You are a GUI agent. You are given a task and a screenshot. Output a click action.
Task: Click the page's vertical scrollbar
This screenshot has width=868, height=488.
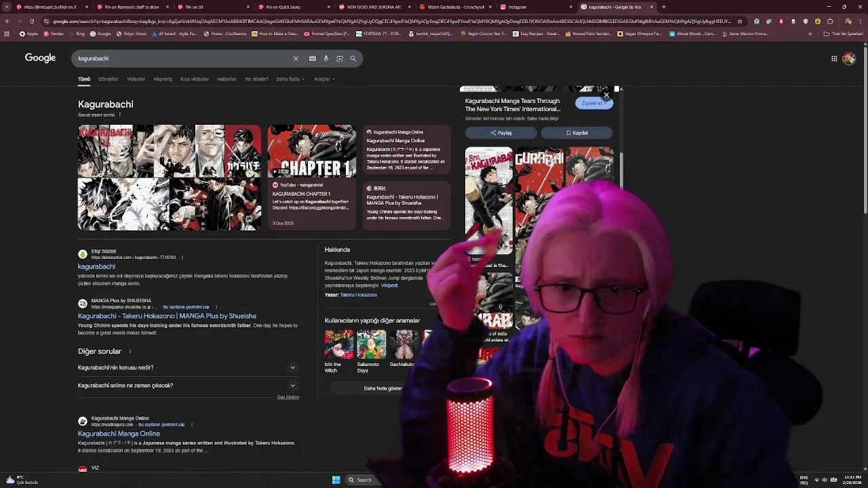(x=865, y=129)
